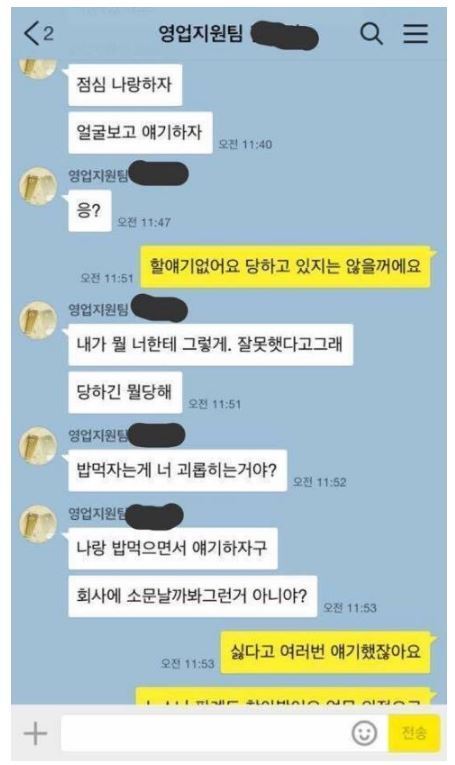Open sender avatar next to 내가 뭘 너한테 message
Viewport: 455px width, 765px height.
pos(38,321)
